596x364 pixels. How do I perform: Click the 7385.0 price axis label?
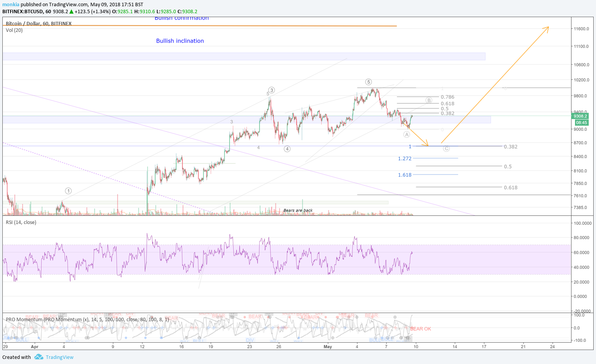pos(580,208)
